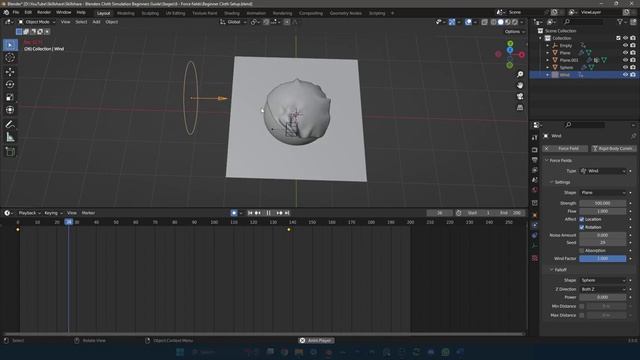Switch to the Geometry Nodes workspace tab
640x360 pixels.
(345, 13)
